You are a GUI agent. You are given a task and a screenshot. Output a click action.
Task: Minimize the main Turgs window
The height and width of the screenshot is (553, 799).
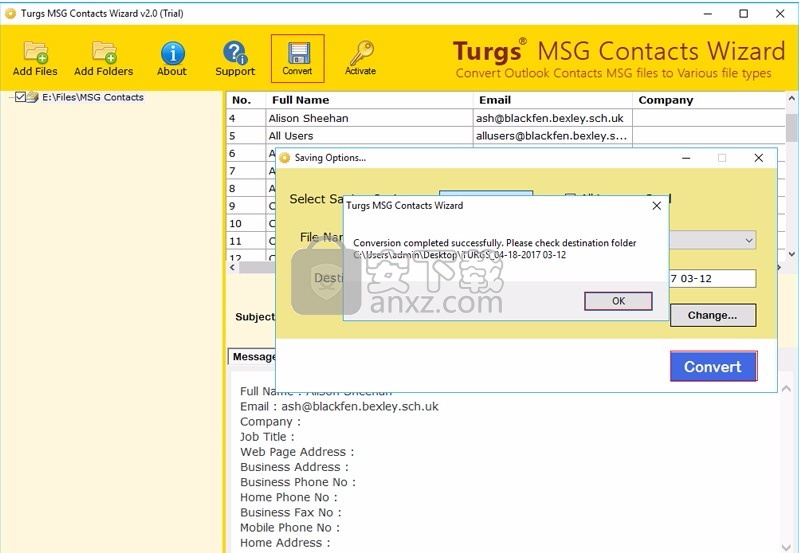708,14
